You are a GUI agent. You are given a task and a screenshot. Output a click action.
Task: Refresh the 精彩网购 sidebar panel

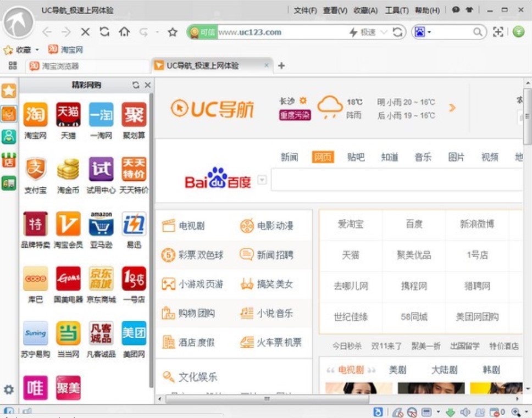coord(136,85)
